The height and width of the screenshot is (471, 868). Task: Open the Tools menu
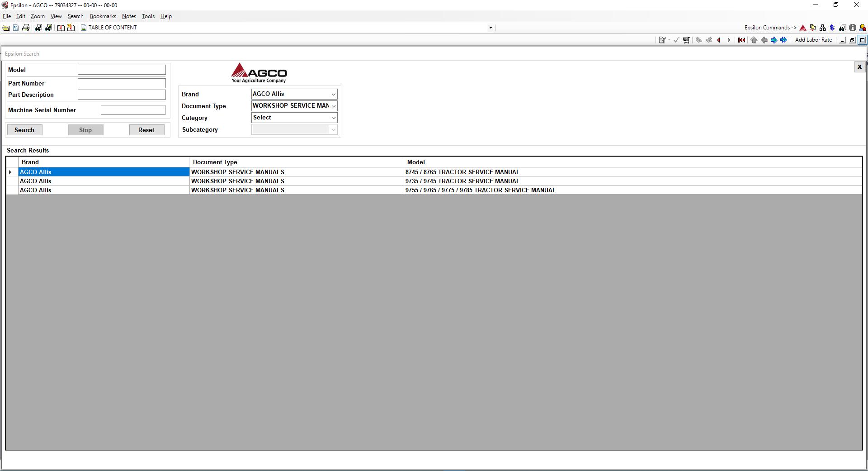148,16
